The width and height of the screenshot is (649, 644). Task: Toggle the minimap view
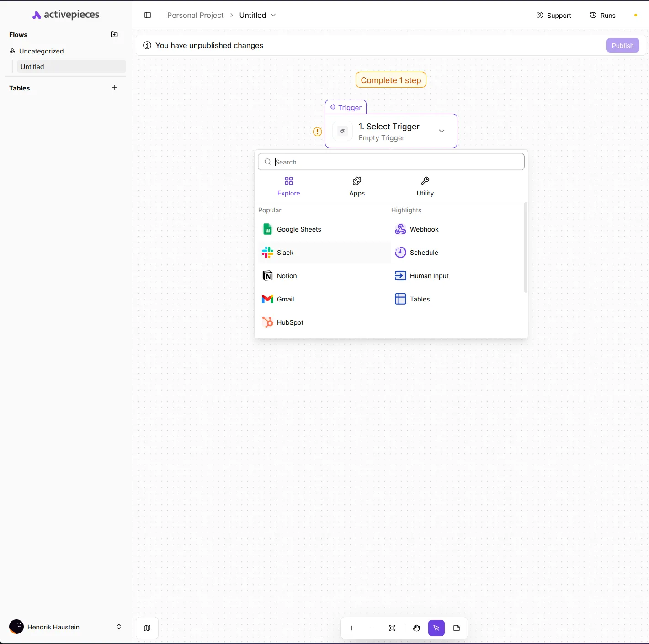click(147, 628)
